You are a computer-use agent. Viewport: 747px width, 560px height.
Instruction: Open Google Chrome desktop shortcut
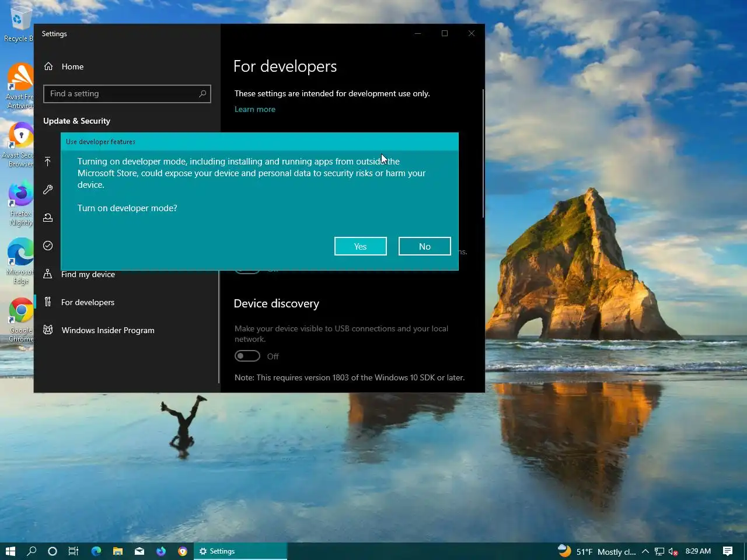(x=20, y=320)
